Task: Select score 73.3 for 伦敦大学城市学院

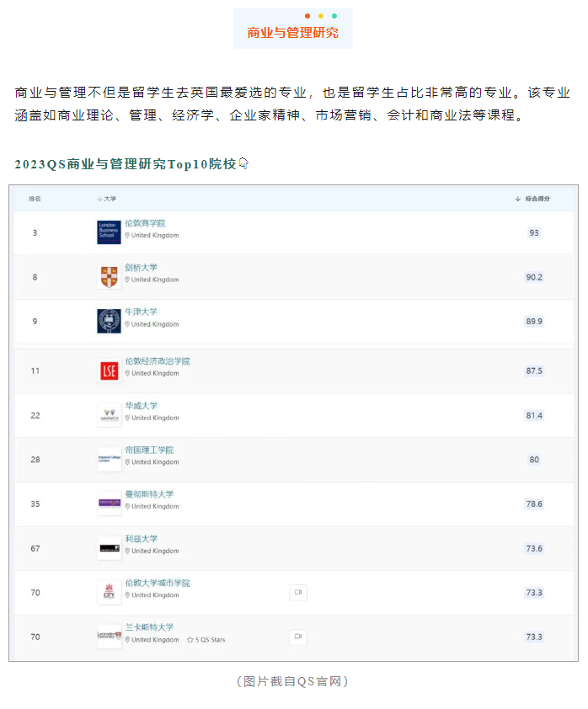Action: coord(534,592)
